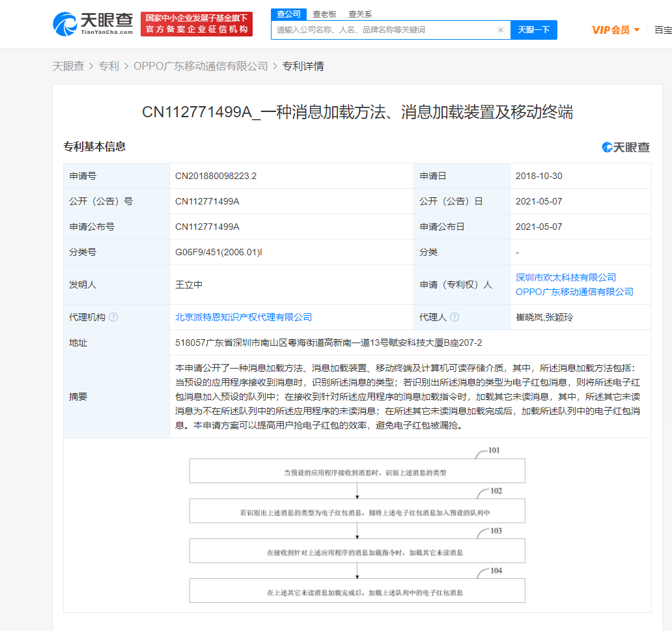Click the red 官方备案企业征信机构 banner
This screenshot has width=672, height=631.
197,24
